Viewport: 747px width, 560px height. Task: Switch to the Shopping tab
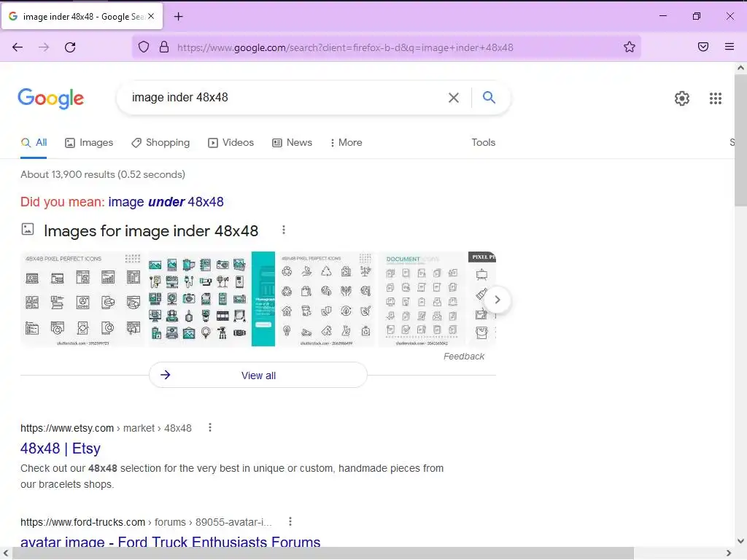pos(160,142)
